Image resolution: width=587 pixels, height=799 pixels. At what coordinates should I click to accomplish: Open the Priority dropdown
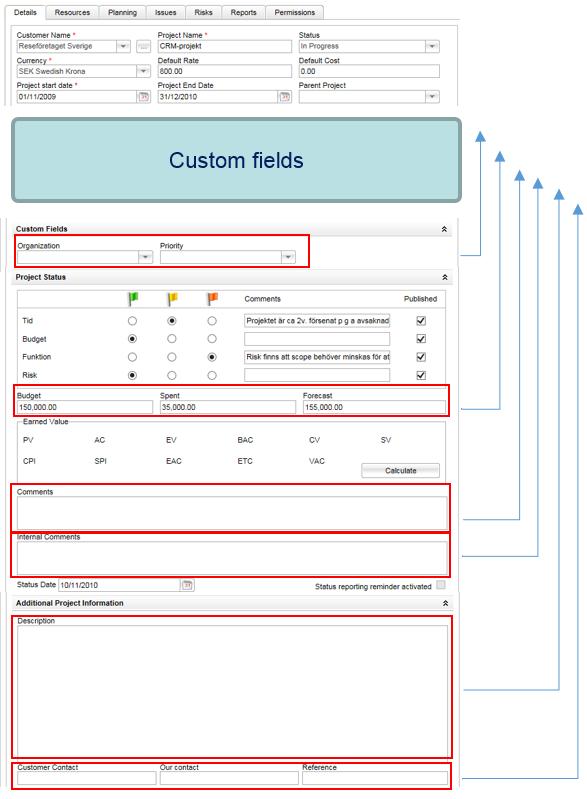pos(288,257)
